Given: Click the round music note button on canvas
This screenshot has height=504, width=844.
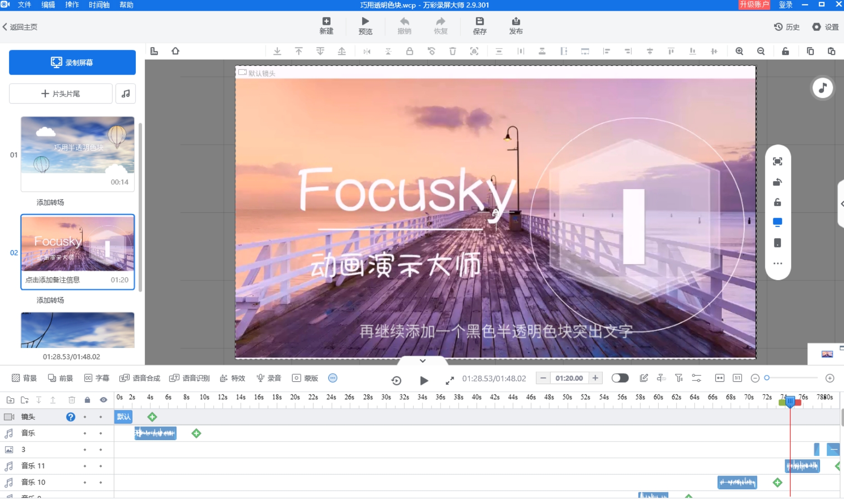Looking at the screenshot, I should click(823, 88).
